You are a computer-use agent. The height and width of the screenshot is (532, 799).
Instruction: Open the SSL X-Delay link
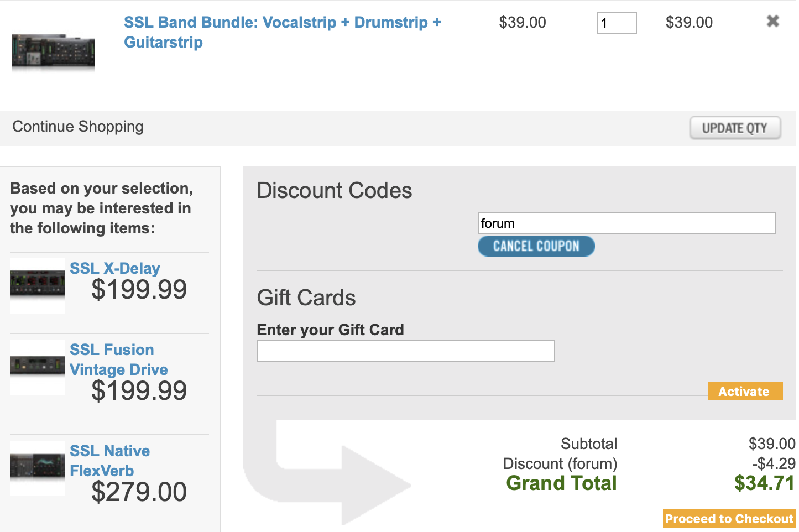tap(115, 268)
